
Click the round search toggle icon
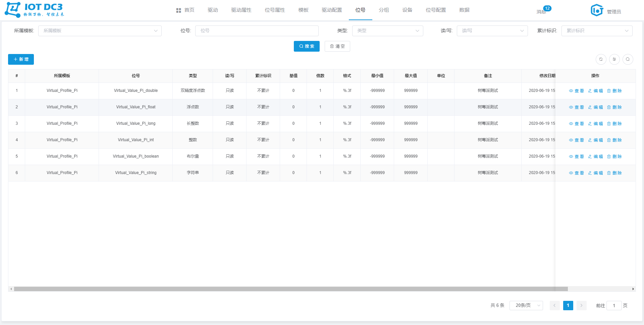628,59
